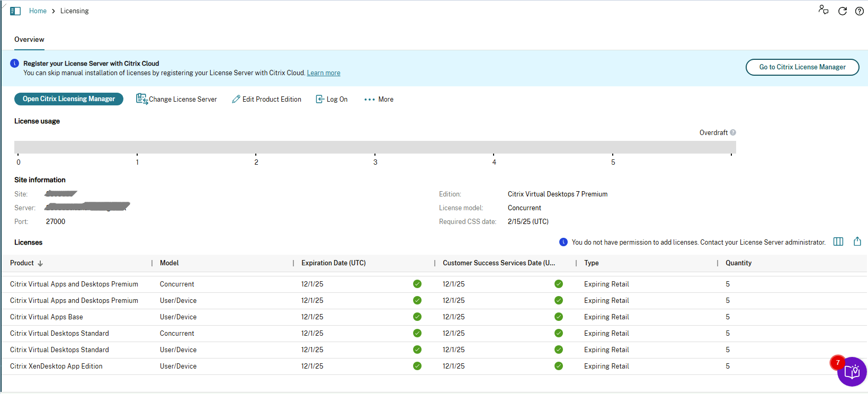Refresh the Licensing page
Screen dimensions: 868x394
pyautogui.click(x=842, y=11)
